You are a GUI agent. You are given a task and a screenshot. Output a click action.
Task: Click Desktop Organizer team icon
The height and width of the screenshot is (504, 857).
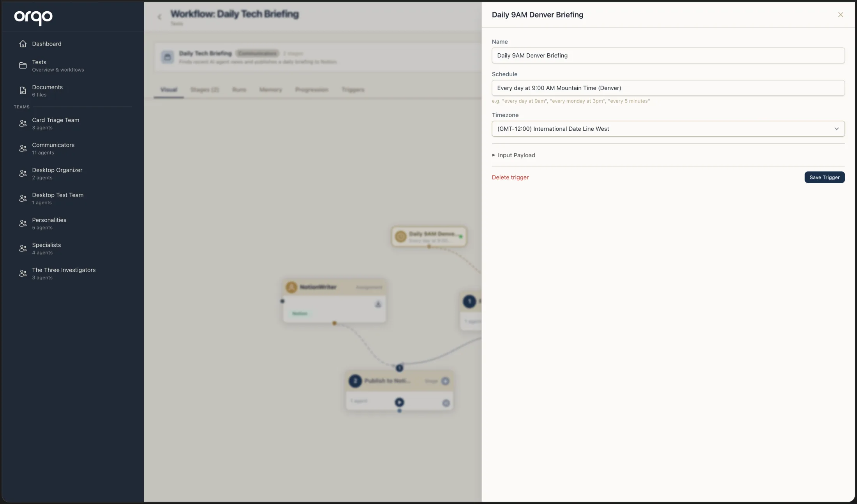(x=23, y=173)
